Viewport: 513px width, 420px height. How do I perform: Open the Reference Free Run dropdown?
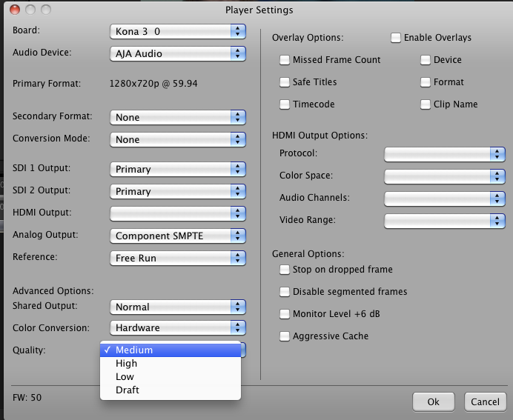[x=178, y=258]
